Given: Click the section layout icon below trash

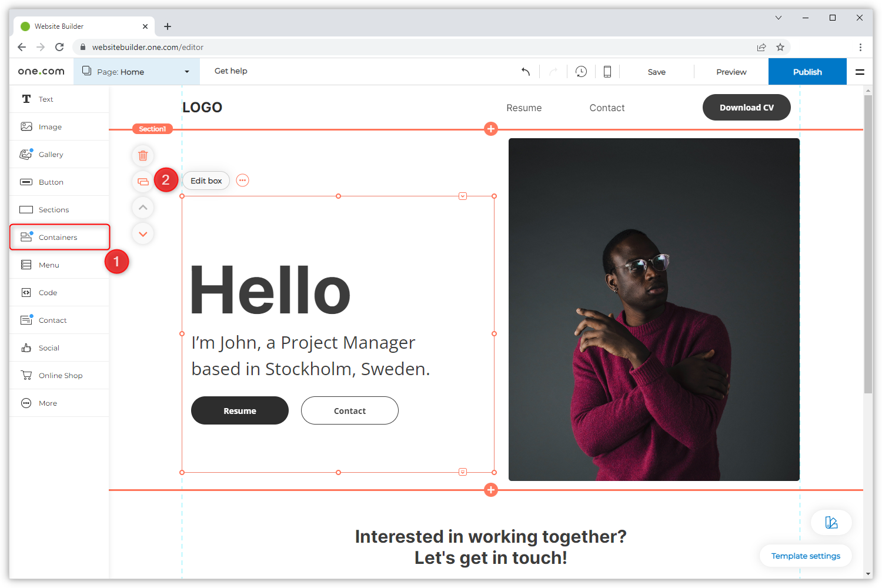Looking at the screenshot, I should tap(143, 181).
